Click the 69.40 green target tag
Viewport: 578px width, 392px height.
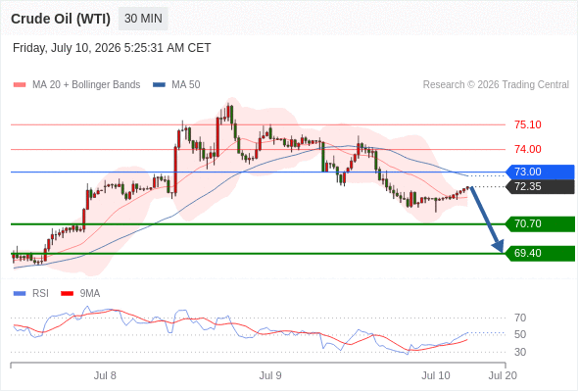click(x=540, y=254)
